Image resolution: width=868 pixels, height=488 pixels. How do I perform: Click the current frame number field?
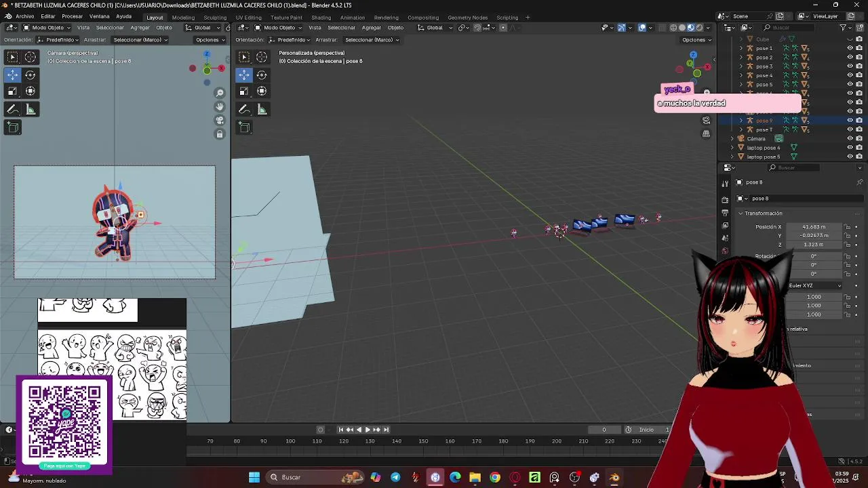[x=604, y=430]
